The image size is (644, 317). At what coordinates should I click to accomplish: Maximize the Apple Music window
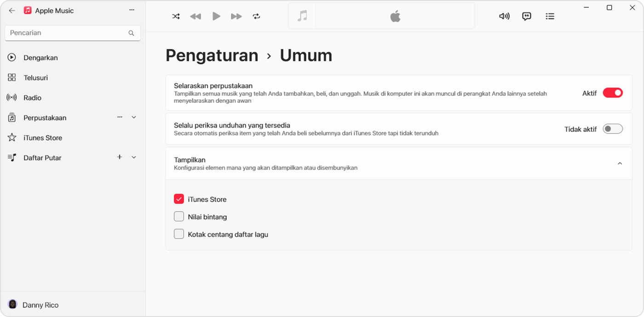coord(609,8)
